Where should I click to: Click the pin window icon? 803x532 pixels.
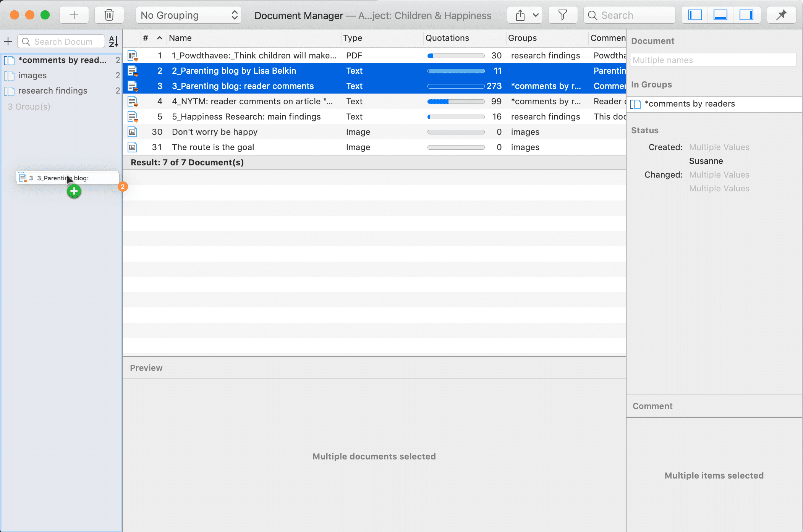click(x=781, y=15)
